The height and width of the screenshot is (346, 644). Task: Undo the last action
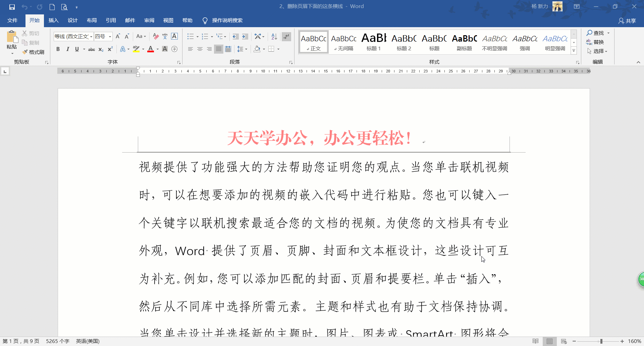[24, 7]
